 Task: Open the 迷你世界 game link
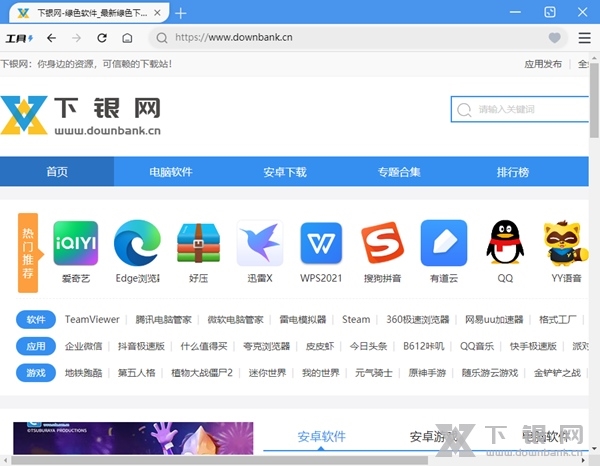[x=267, y=373]
